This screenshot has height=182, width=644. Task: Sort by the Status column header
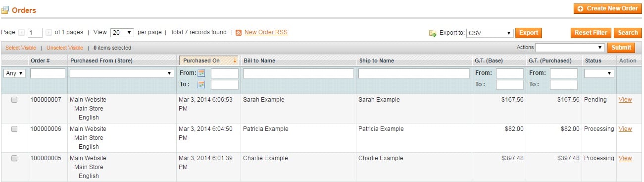pyautogui.click(x=593, y=61)
